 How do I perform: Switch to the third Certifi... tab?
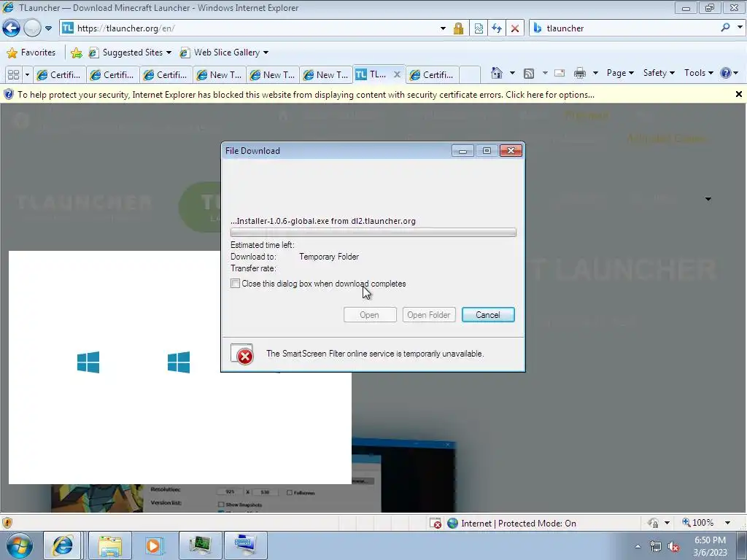pyautogui.click(x=166, y=75)
